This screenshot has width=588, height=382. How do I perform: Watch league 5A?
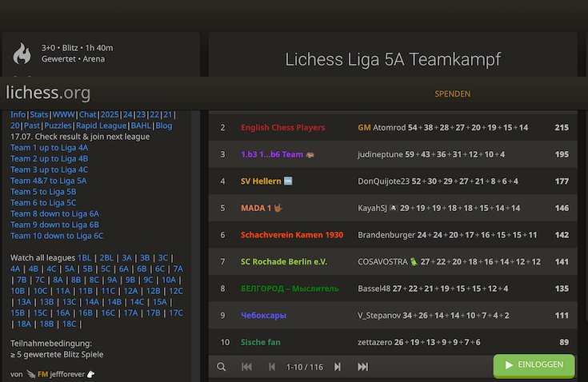70,269
